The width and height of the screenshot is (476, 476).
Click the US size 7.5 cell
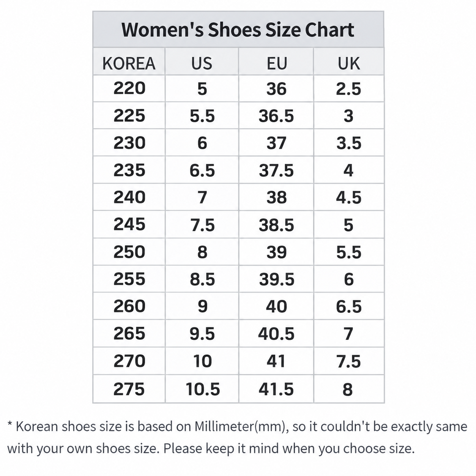click(x=202, y=225)
